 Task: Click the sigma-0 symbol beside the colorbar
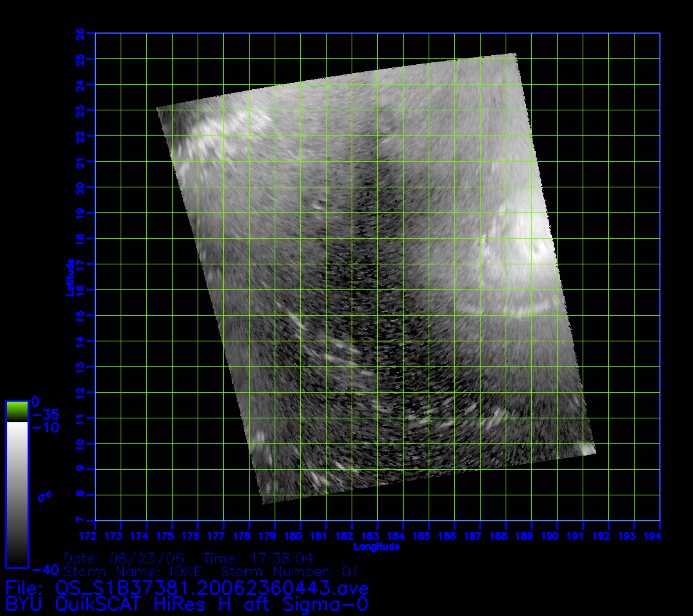coord(45,496)
